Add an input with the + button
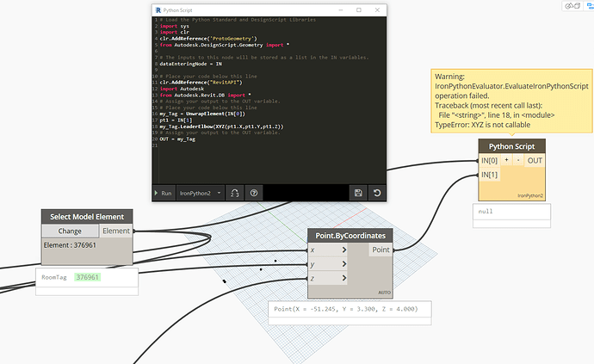 point(506,160)
